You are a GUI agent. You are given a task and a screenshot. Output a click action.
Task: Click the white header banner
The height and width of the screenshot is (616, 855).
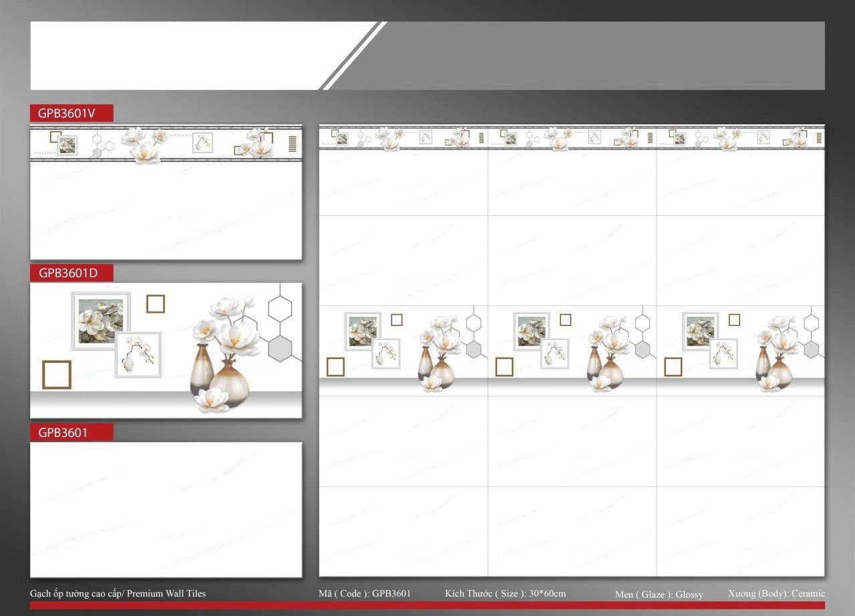point(194,55)
